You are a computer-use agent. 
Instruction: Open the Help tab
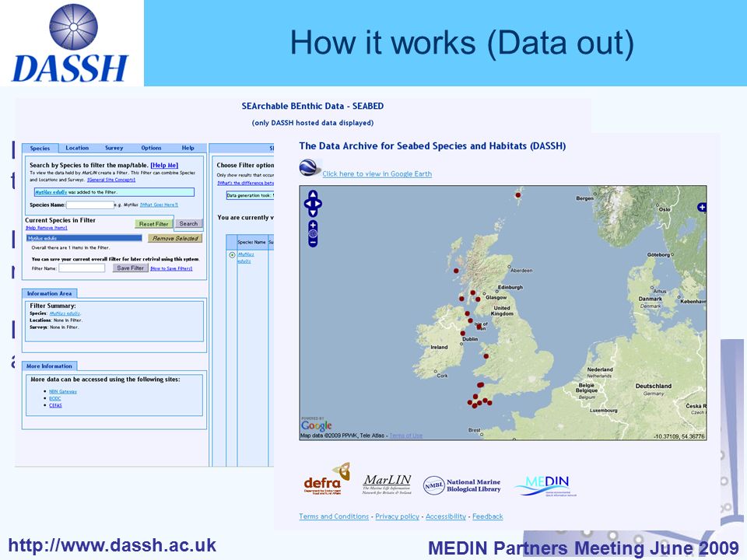[x=188, y=148]
